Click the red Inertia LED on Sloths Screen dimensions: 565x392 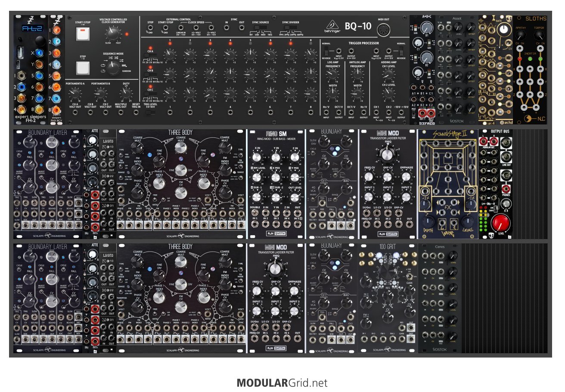coord(520,58)
